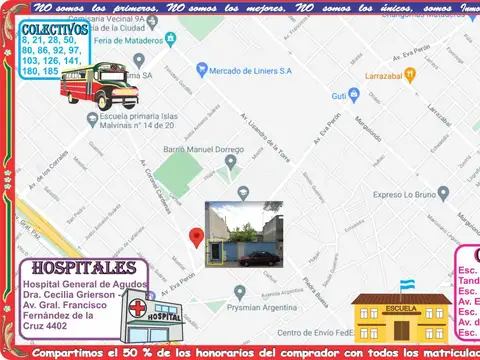Screen dimensions: 480x360
Task: Click the Feria de Mataderos label
Action: pos(128,41)
